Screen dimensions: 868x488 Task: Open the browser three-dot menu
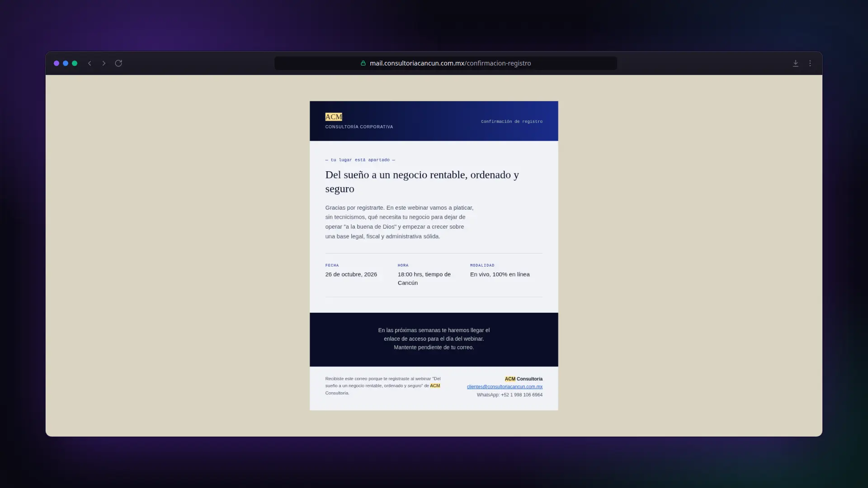(x=810, y=63)
